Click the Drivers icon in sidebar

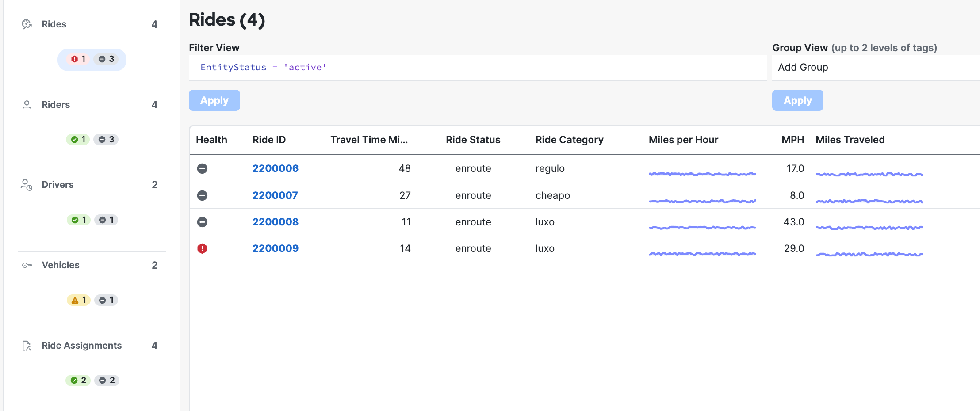[27, 185]
